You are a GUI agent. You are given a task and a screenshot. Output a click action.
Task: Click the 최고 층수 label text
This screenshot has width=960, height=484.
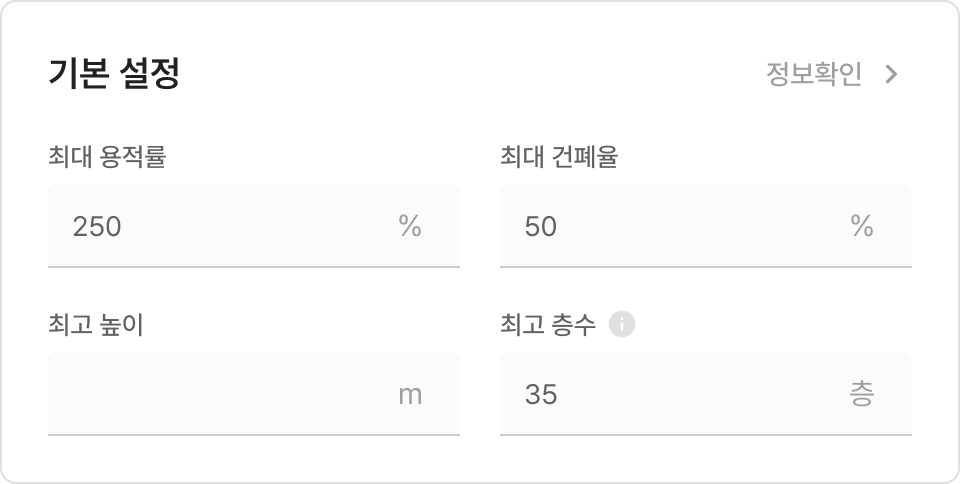pos(547,325)
